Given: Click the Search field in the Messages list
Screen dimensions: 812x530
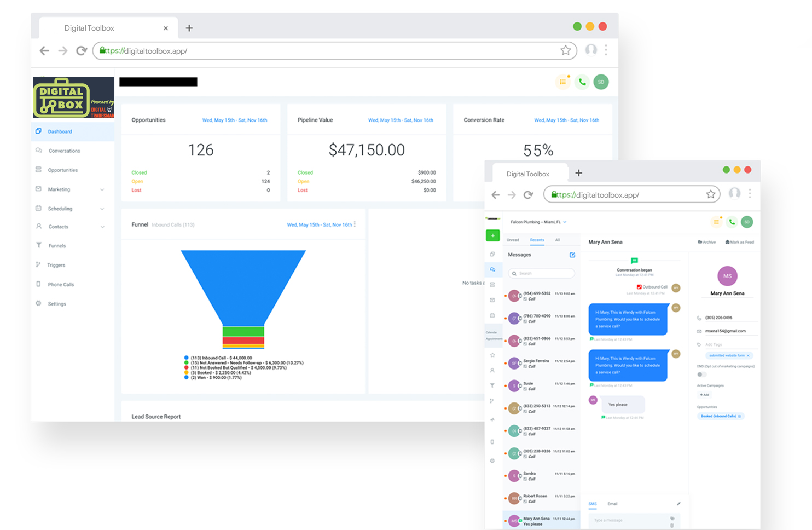Looking at the screenshot, I should point(542,273).
